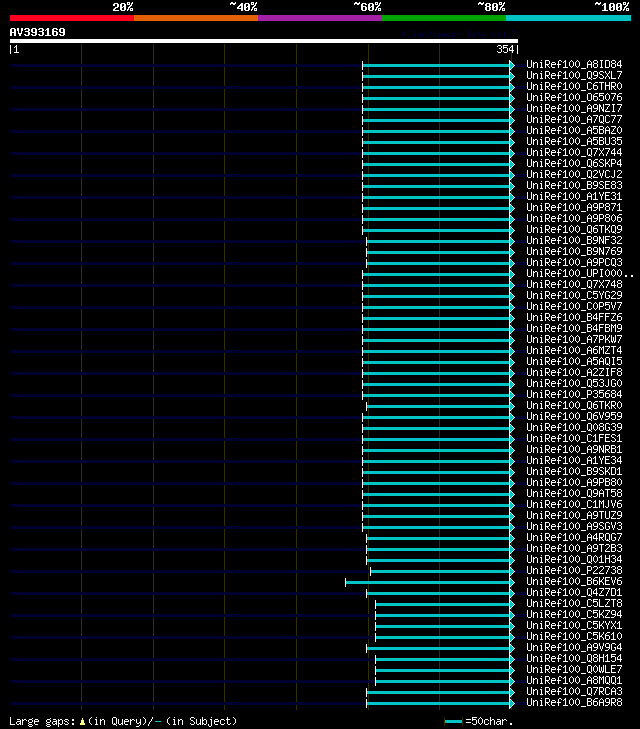
Task: Select the UniRef100_A4RQG7 label
Action: point(574,537)
